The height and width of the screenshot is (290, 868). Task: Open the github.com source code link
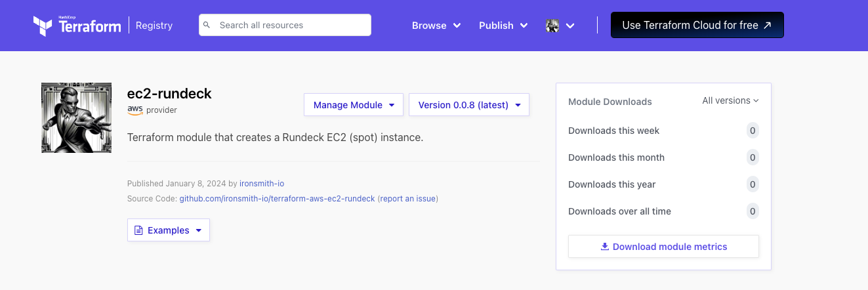(277, 198)
